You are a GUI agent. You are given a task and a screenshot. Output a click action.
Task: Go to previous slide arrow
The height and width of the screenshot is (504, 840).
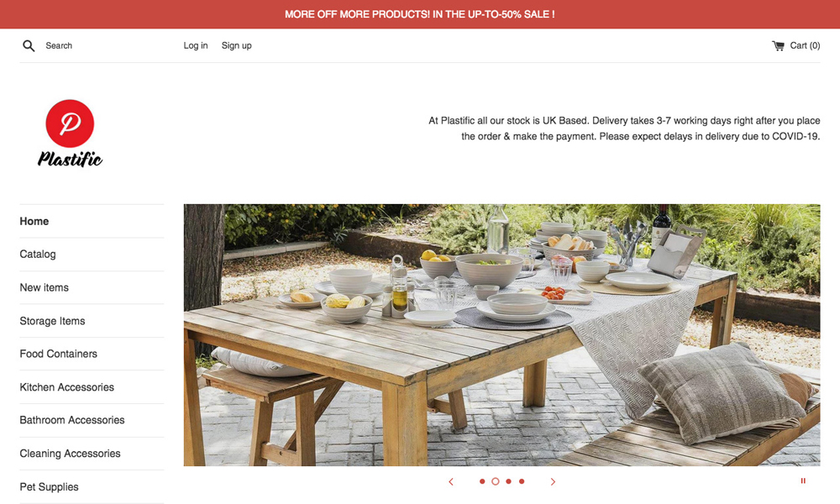pyautogui.click(x=451, y=481)
